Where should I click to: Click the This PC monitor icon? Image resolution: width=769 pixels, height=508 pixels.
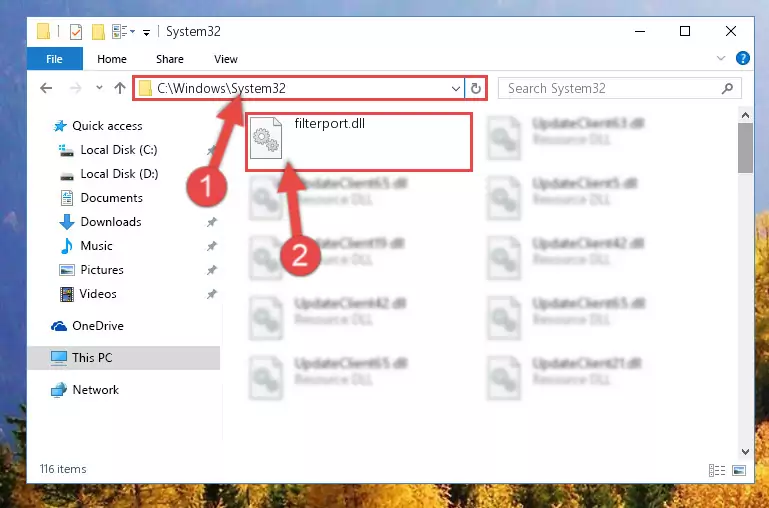[59, 358]
